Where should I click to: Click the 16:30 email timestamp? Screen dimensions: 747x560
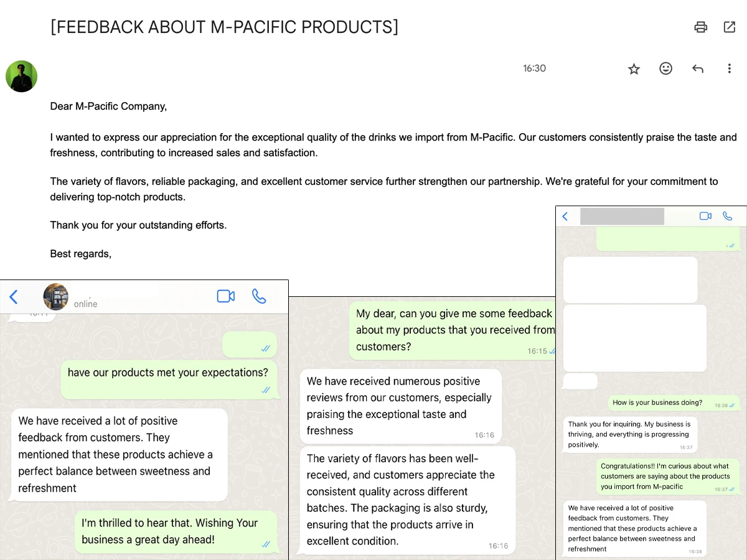tap(534, 68)
